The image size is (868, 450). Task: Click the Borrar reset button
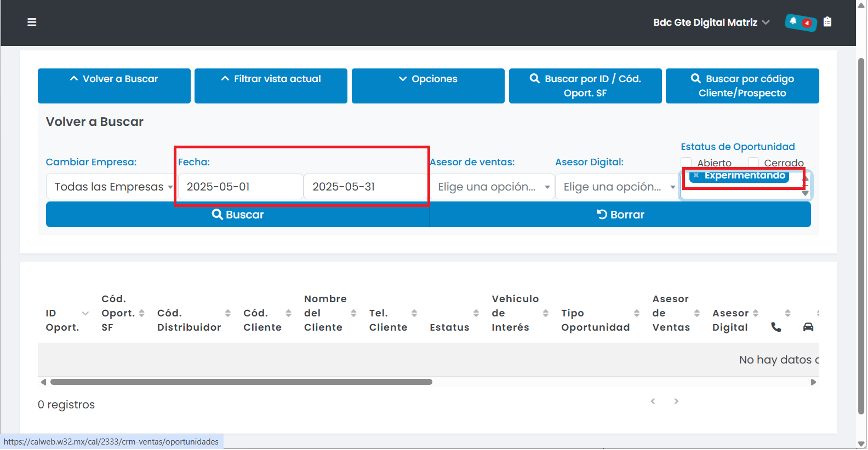tap(620, 215)
